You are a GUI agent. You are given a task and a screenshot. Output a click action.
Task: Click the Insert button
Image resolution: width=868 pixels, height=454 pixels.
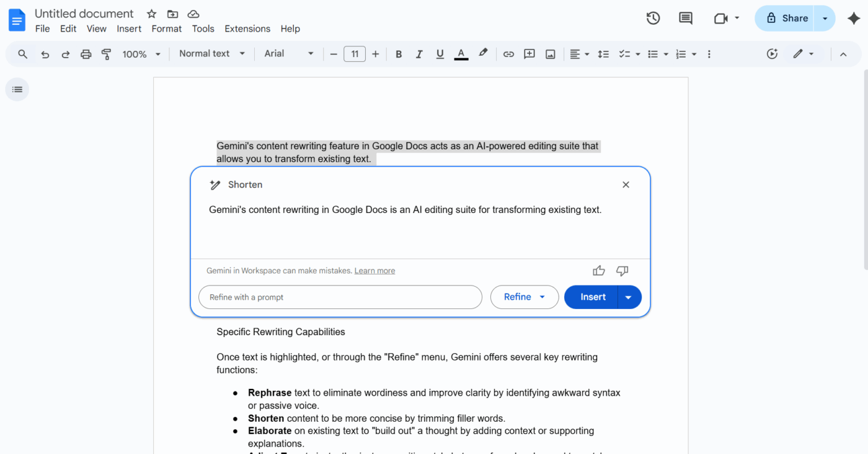(x=592, y=297)
